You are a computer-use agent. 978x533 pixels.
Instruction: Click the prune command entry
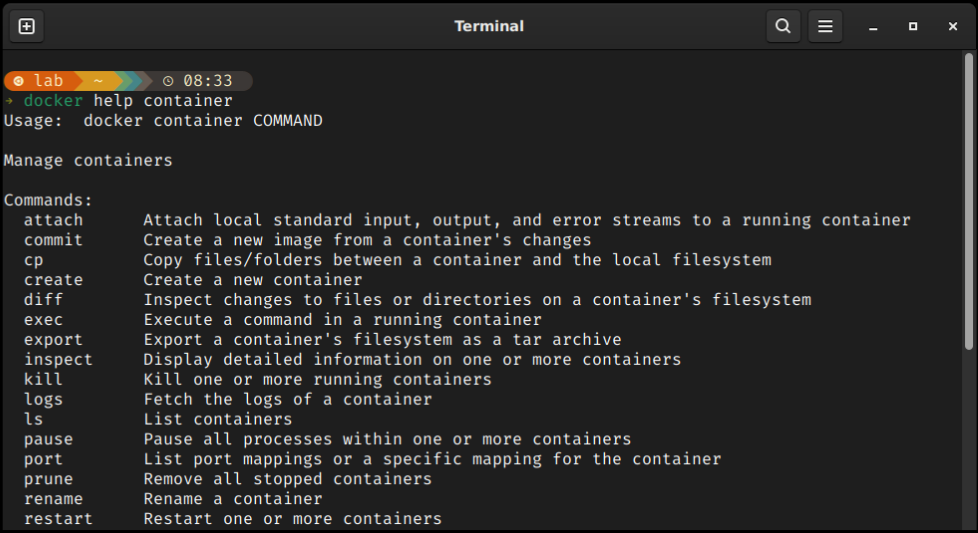(x=48, y=479)
